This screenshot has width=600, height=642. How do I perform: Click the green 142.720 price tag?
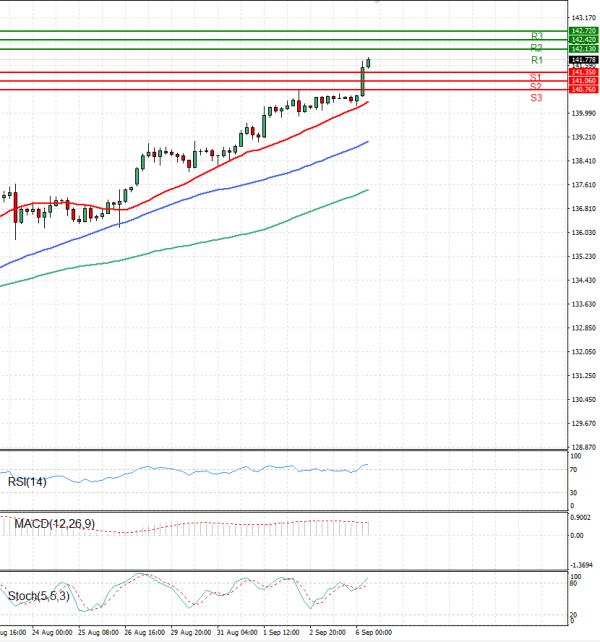point(584,31)
